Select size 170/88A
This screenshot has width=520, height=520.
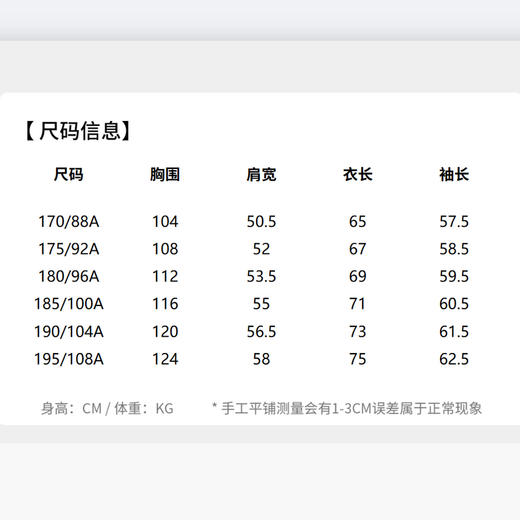(69, 222)
